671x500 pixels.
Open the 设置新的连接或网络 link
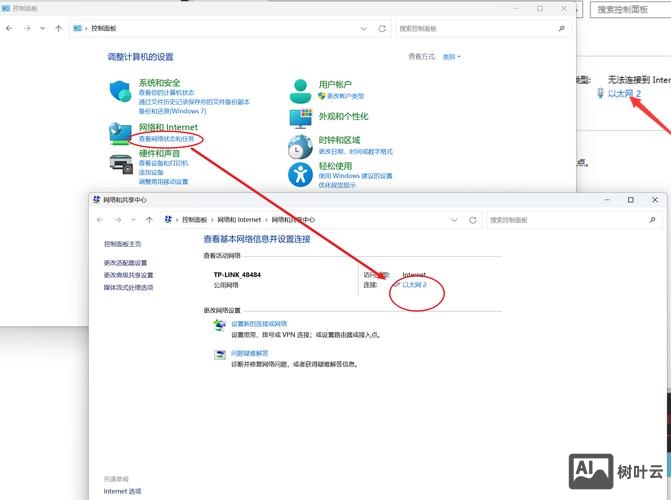tap(259, 324)
